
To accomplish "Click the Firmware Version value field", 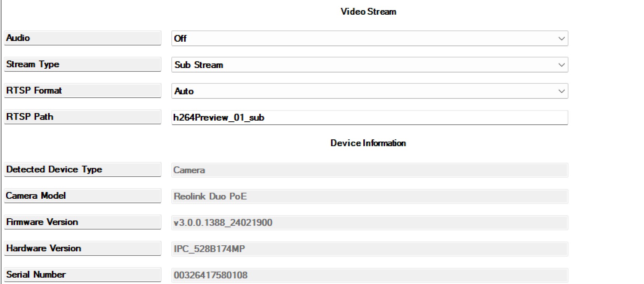I will click(369, 223).
